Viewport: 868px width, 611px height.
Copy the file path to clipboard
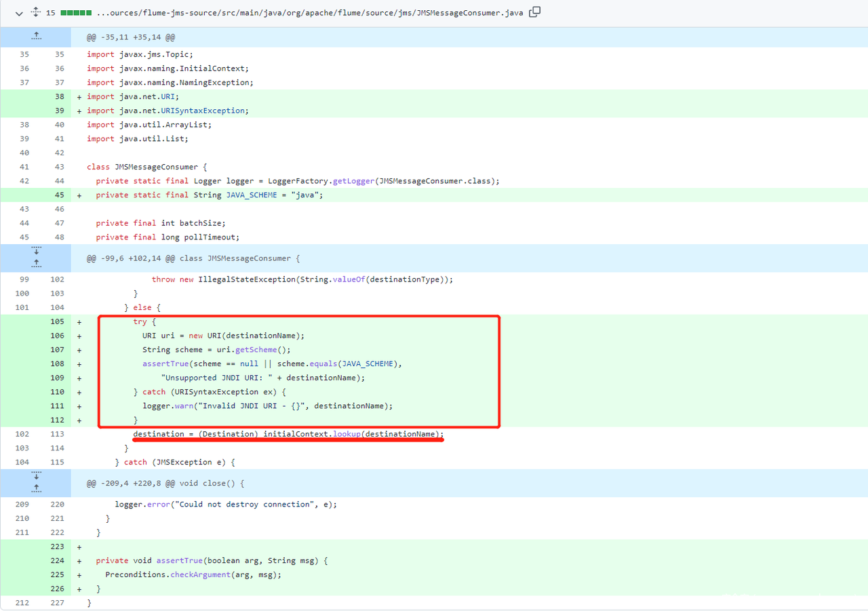point(534,12)
